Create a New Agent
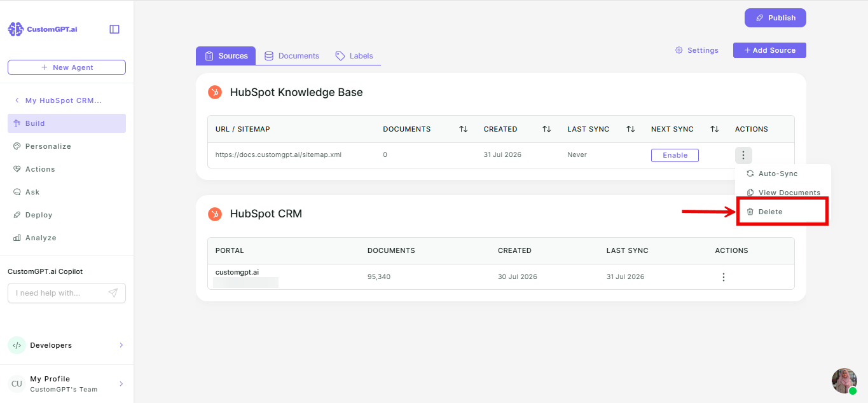The height and width of the screenshot is (403, 868). tap(67, 67)
